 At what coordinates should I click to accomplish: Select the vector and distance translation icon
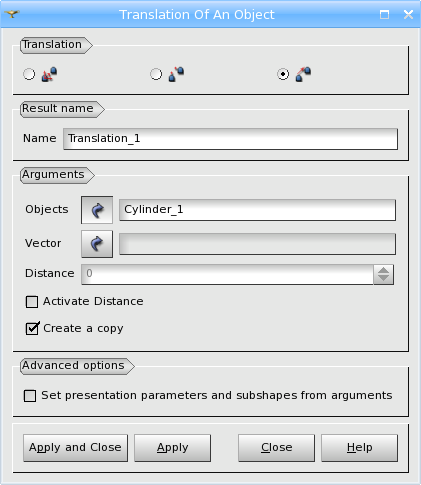(x=303, y=74)
